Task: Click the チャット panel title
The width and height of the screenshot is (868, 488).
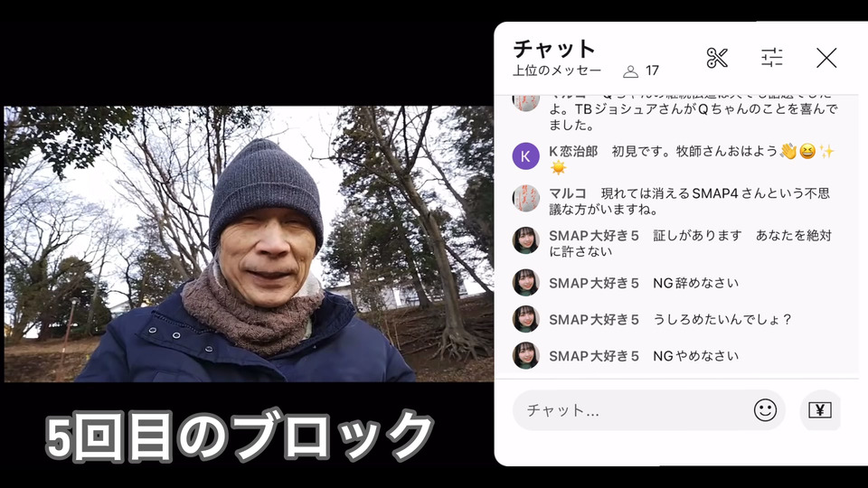Action: [x=553, y=49]
